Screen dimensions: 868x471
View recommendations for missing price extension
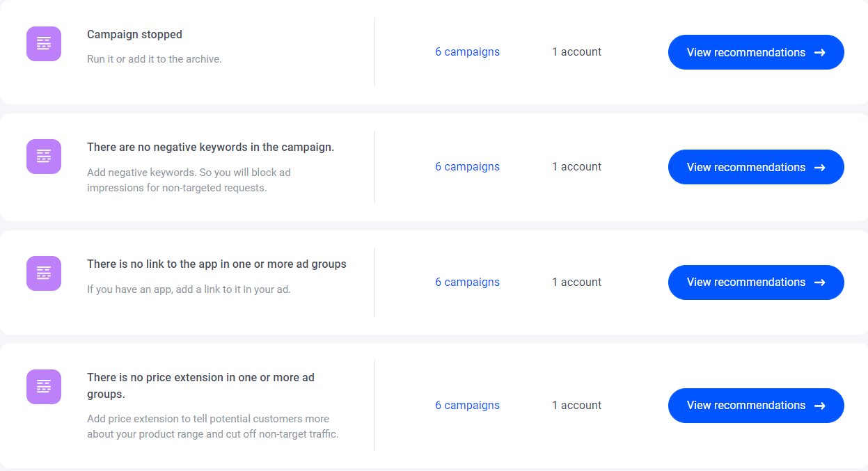756,406
